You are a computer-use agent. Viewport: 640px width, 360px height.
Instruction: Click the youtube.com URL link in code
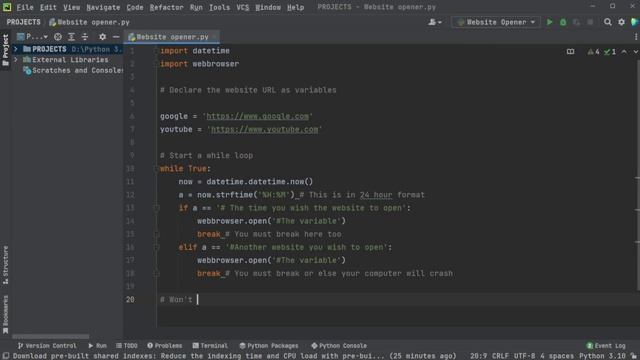pyautogui.click(x=264, y=129)
